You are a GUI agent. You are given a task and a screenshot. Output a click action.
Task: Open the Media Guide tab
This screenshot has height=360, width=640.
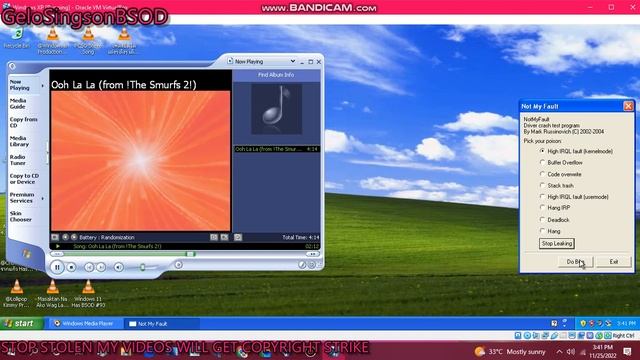pos(18,104)
